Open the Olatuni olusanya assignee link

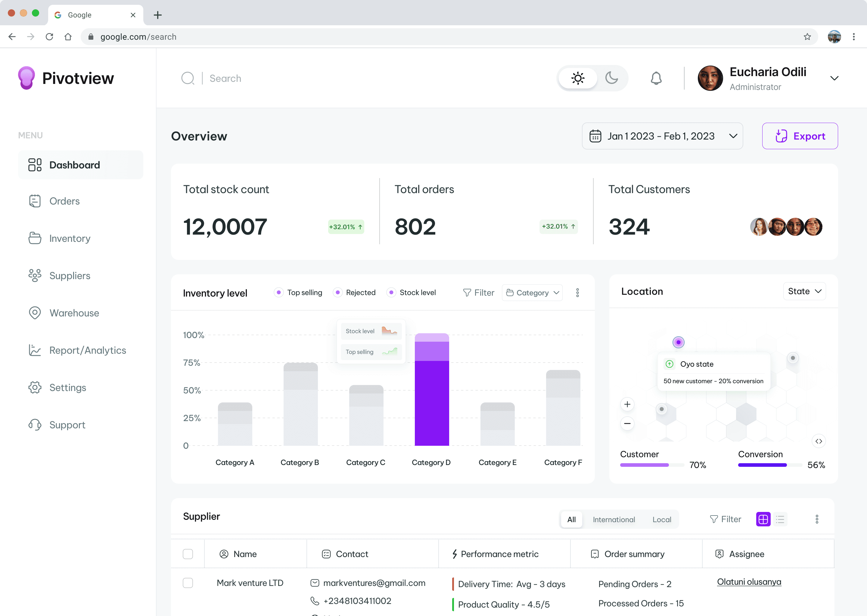749,582
